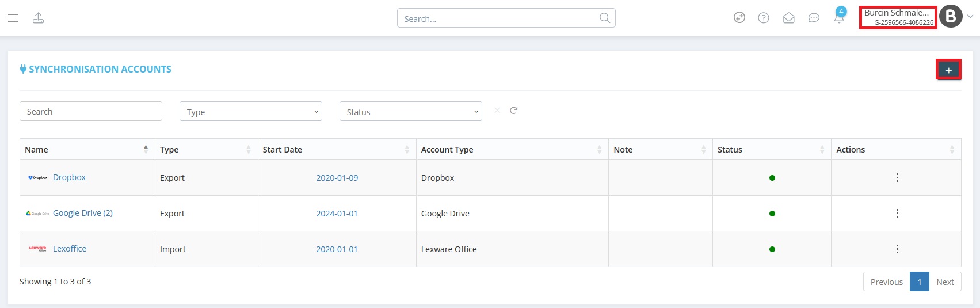Open actions menu for Google Drive row
The height and width of the screenshot is (308, 980).
897,213
